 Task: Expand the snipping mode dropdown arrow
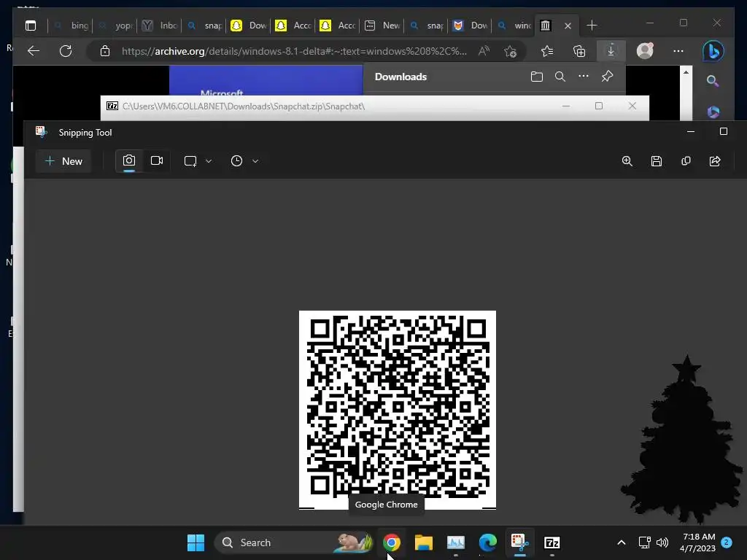(209, 161)
